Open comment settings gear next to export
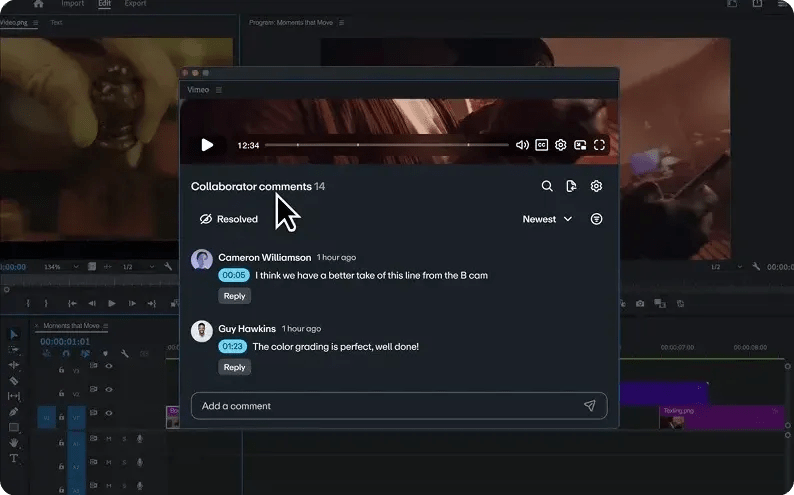Screen dimensions: 794x495 pos(596,186)
